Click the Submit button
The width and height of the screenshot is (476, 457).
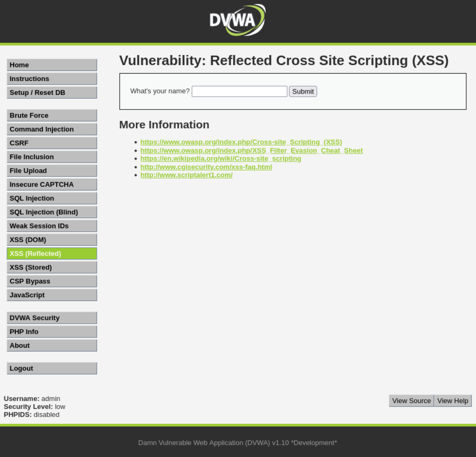[303, 92]
